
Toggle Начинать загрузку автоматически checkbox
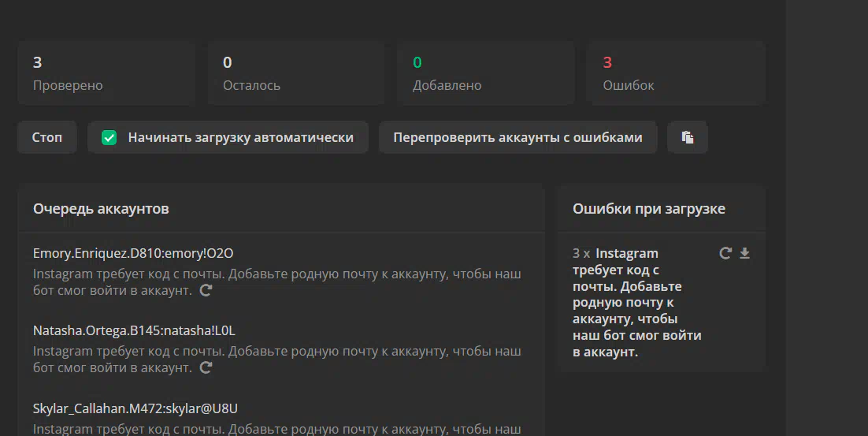[109, 137]
